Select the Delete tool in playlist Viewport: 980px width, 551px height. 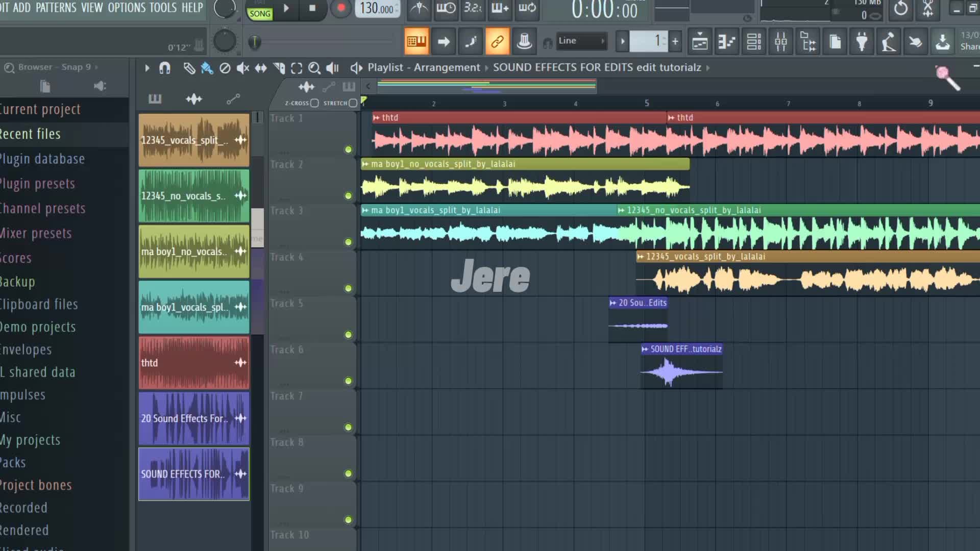(x=225, y=68)
